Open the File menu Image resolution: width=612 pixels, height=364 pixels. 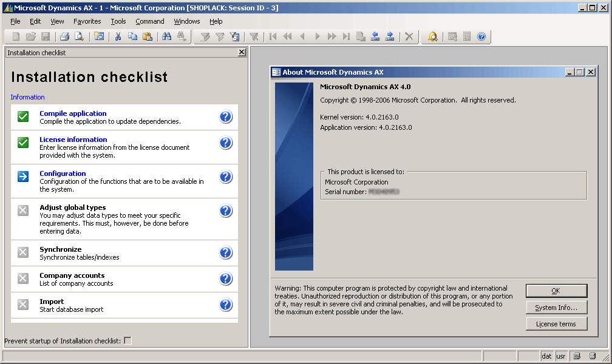[x=15, y=21]
